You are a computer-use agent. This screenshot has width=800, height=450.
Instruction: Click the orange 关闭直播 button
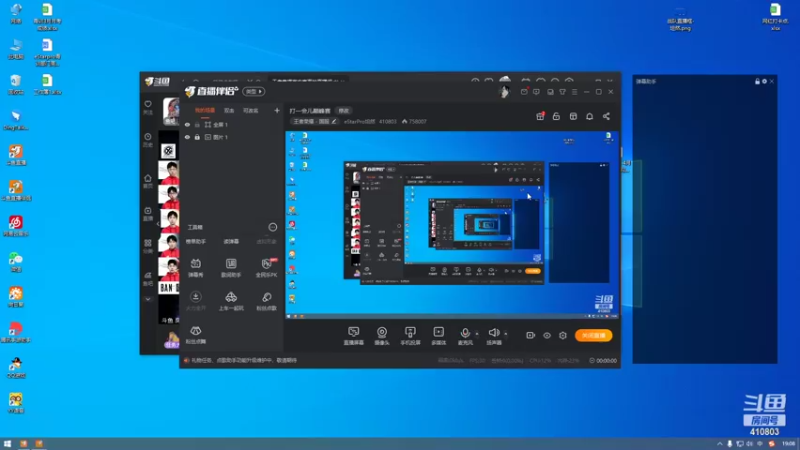point(593,335)
